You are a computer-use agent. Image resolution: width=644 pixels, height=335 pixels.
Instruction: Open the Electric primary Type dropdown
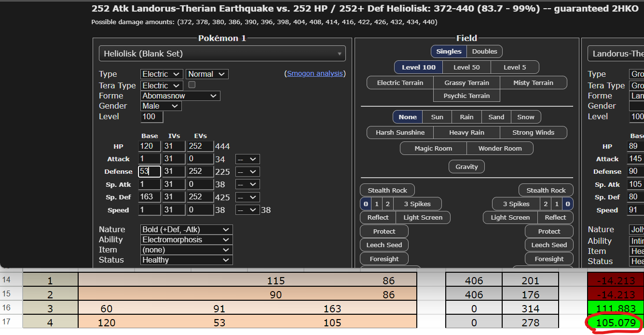click(x=162, y=74)
